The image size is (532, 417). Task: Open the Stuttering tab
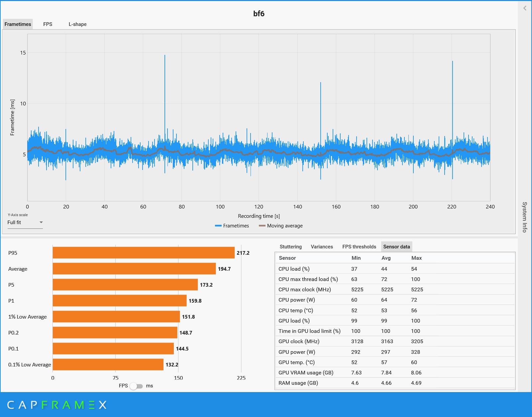(290, 247)
